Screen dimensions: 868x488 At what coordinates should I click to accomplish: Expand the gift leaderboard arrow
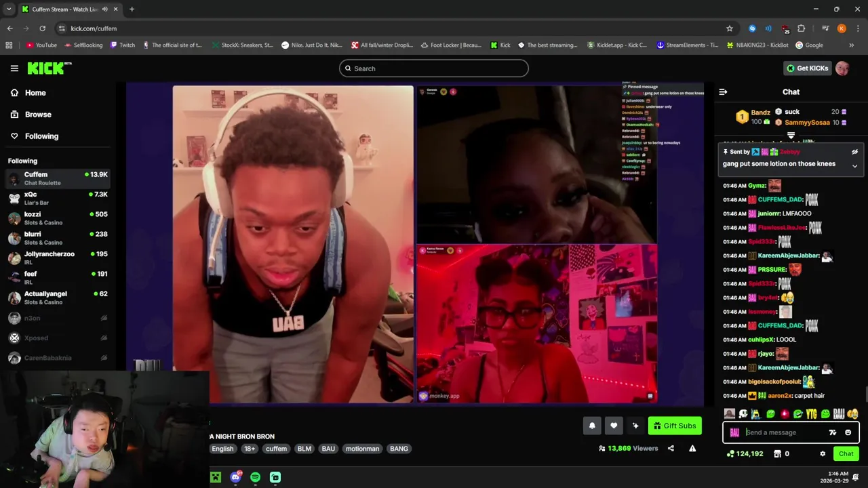(791, 136)
